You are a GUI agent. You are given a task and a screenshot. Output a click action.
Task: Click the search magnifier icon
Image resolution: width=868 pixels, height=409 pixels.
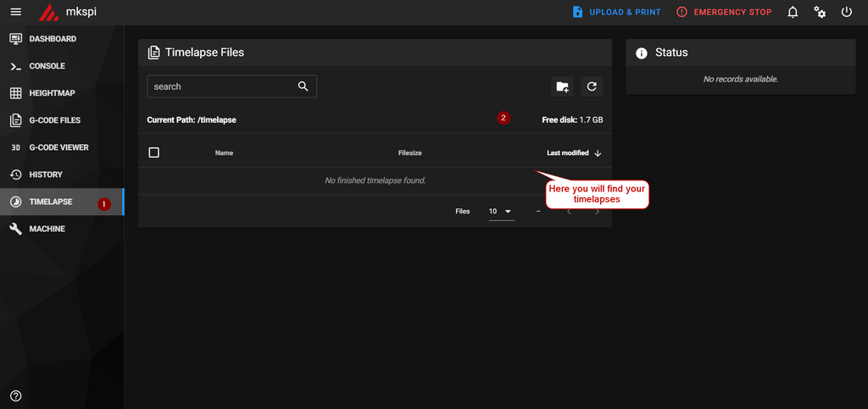point(303,86)
